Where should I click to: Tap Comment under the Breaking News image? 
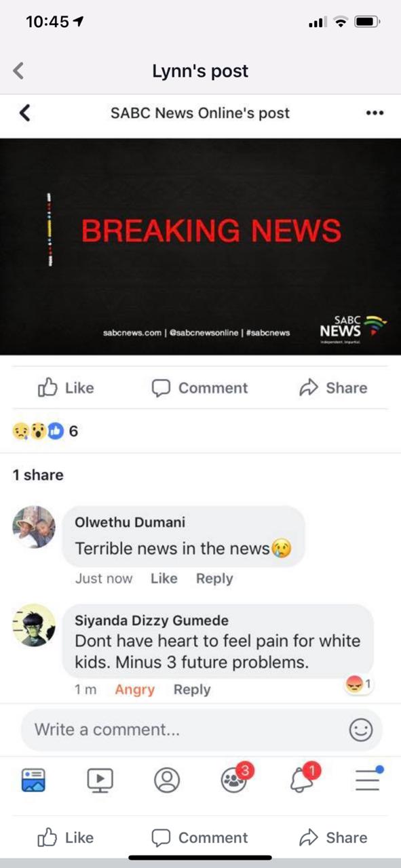[x=199, y=388]
